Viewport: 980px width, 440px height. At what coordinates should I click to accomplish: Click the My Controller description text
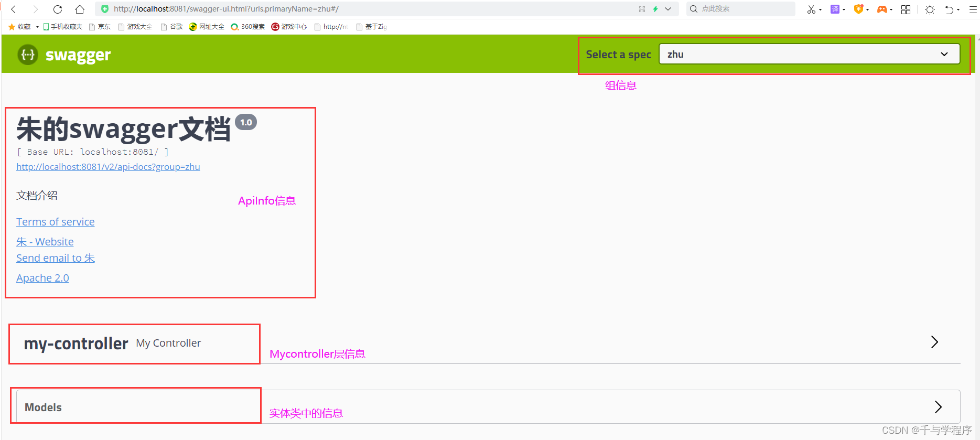[168, 343]
